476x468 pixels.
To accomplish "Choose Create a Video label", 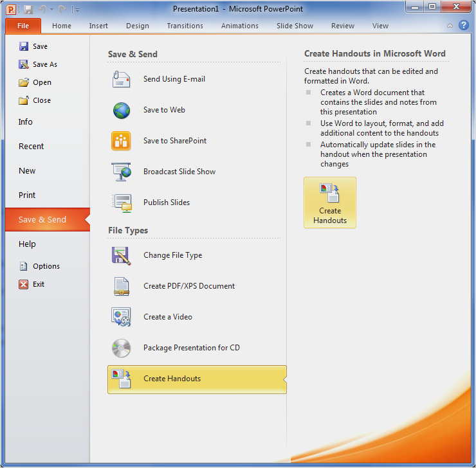I will [168, 317].
